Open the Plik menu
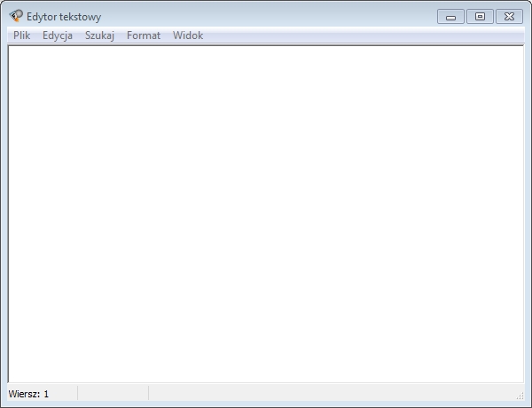This screenshot has height=408, width=532. (x=22, y=35)
